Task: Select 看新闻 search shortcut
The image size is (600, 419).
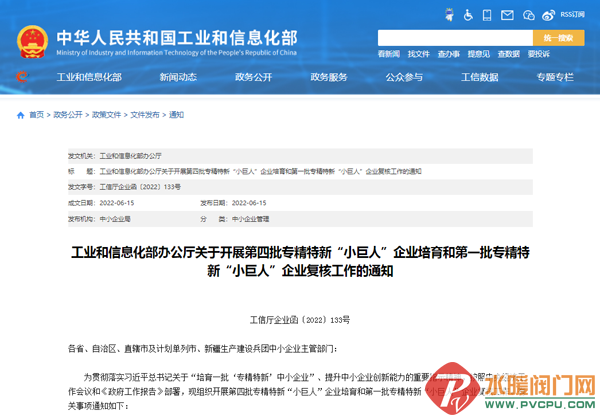Action: (x=389, y=54)
